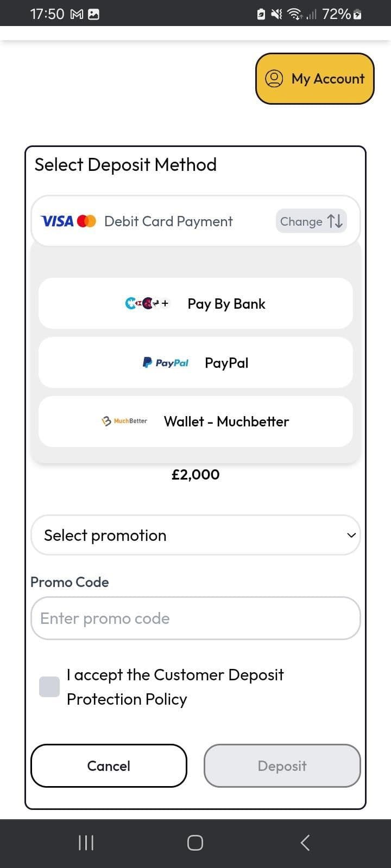Open the Android recent apps icon
The width and height of the screenshot is (391, 868).
86,843
